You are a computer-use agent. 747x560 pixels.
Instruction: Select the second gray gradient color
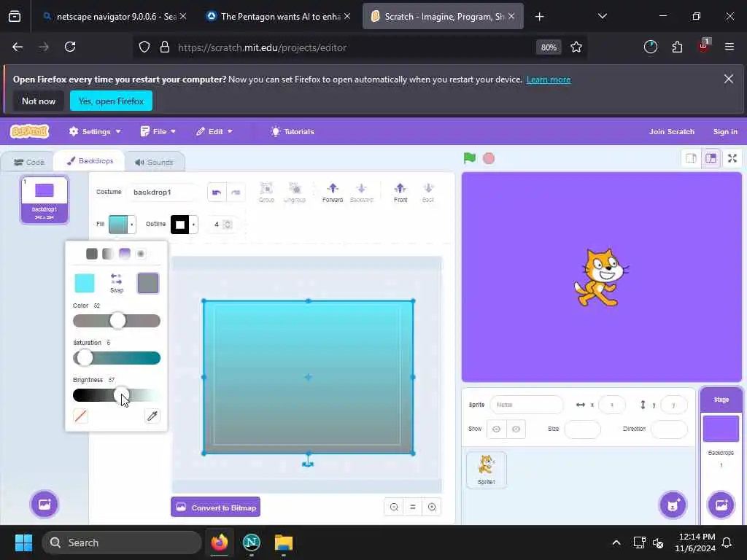(147, 283)
